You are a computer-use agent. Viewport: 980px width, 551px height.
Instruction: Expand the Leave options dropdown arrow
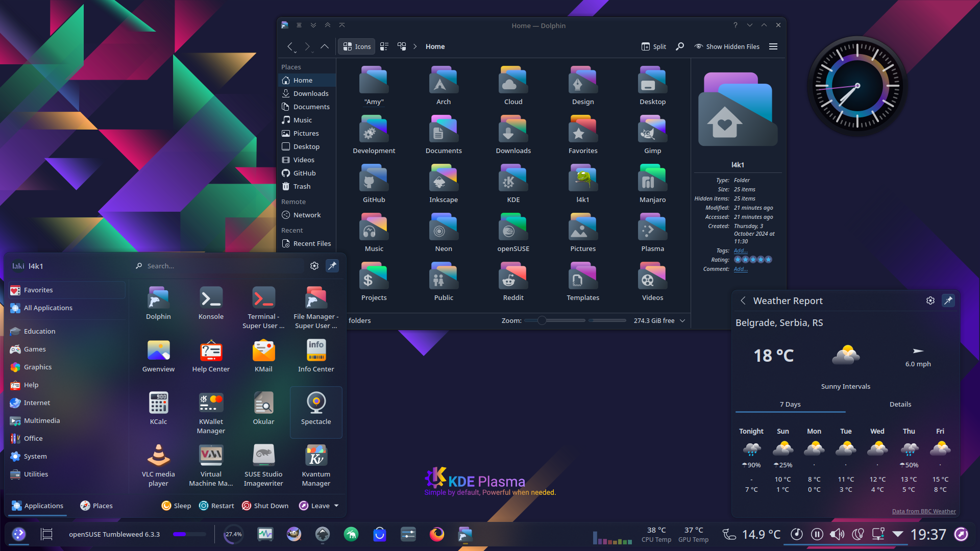pyautogui.click(x=336, y=506)
